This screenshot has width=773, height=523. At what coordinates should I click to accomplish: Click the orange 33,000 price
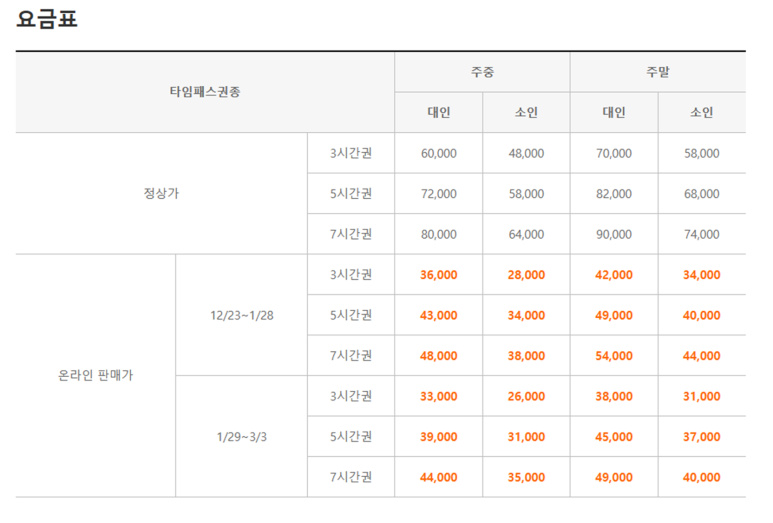pos(439,396)
